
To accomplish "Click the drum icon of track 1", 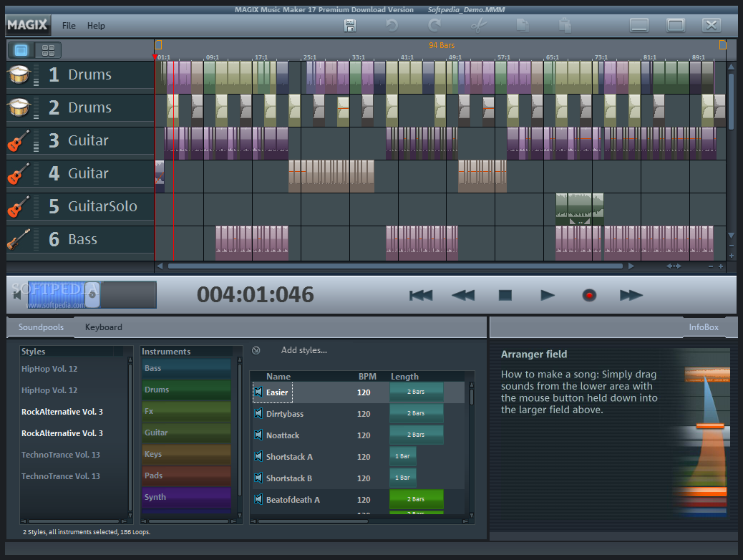I will [19, 74].
